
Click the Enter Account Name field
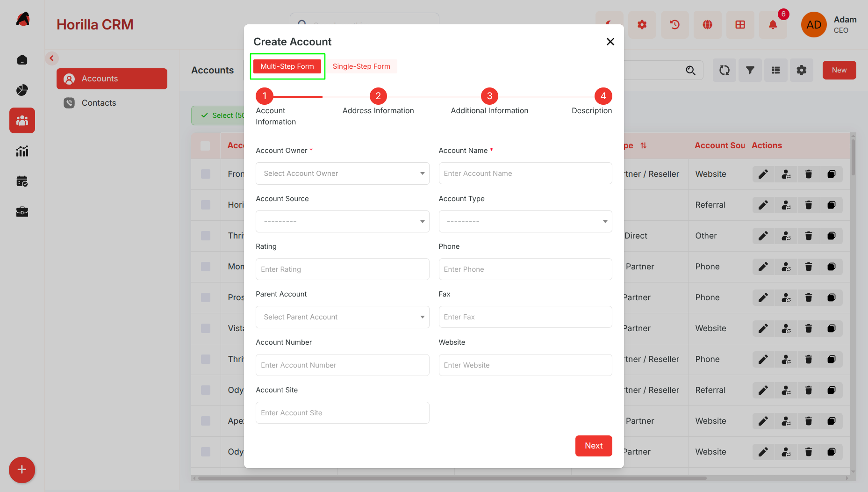(x=525, y=174)
